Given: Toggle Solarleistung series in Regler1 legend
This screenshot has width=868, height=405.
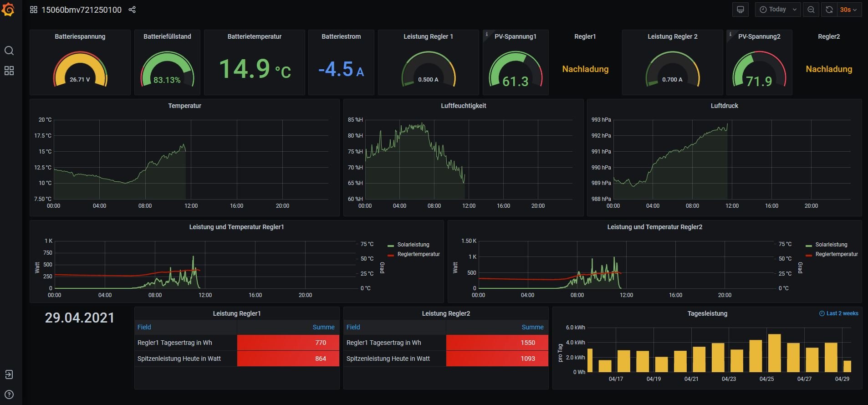Looking at the screenshot, I should 413,245.
